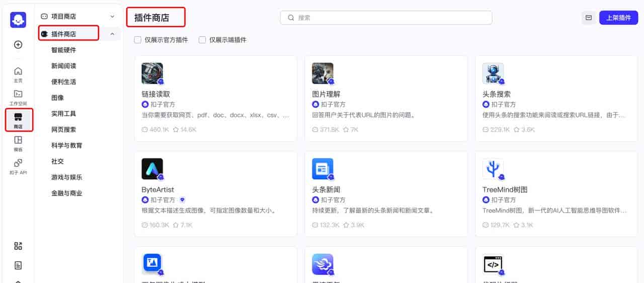Open the 头条新闻 plugin title
644x283 pixels.
pyautogui.click(x=326, y=190)
